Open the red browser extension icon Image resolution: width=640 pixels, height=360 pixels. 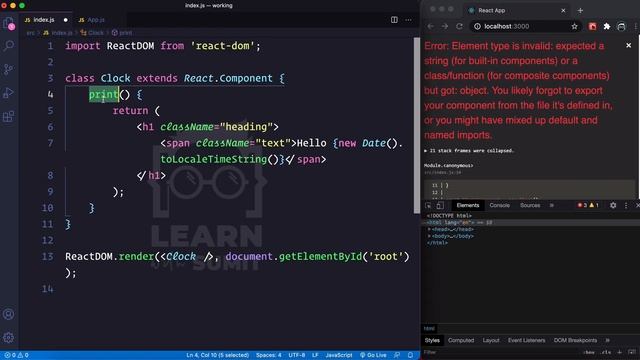point(592,27)
